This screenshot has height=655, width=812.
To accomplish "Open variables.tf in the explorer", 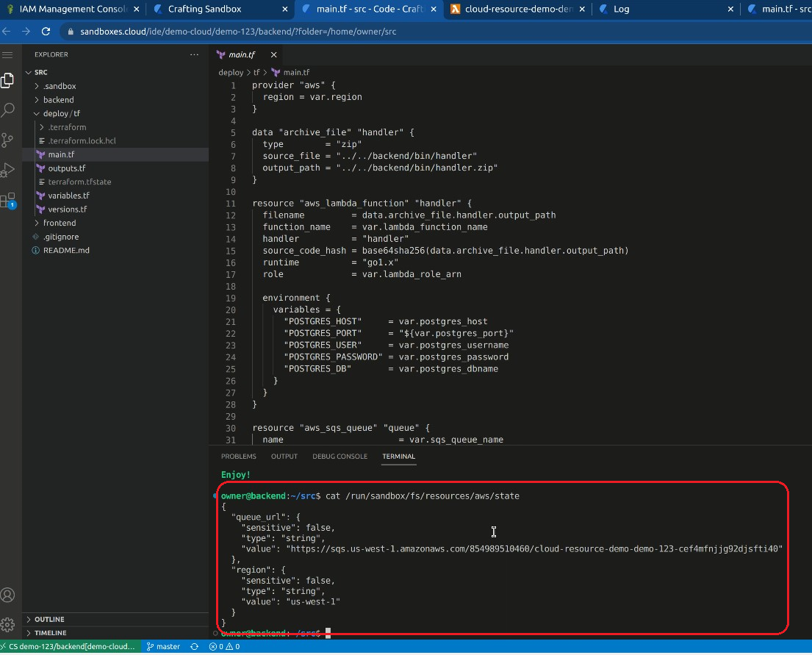I will [68, 196].
